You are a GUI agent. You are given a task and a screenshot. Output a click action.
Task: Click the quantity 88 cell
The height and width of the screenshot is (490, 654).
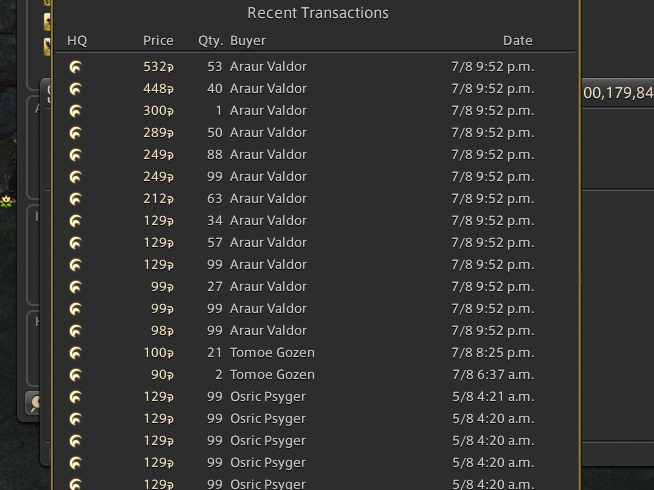(215, 155)
